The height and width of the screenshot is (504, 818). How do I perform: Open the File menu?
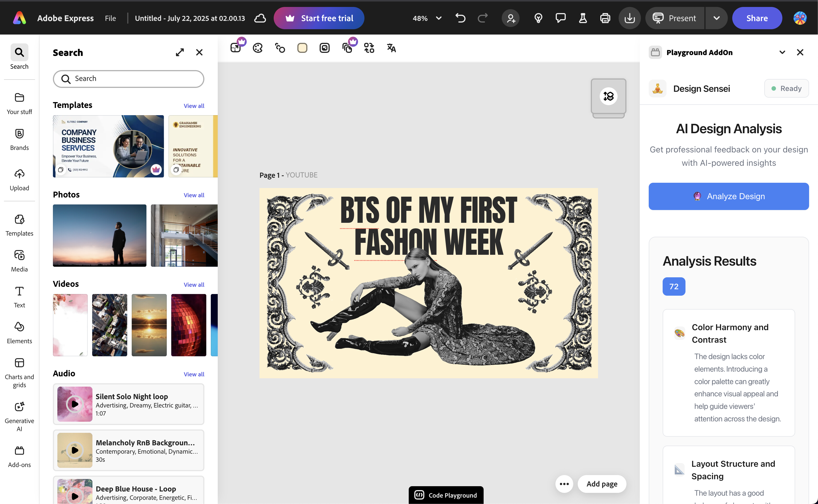[x=110, y=18]
